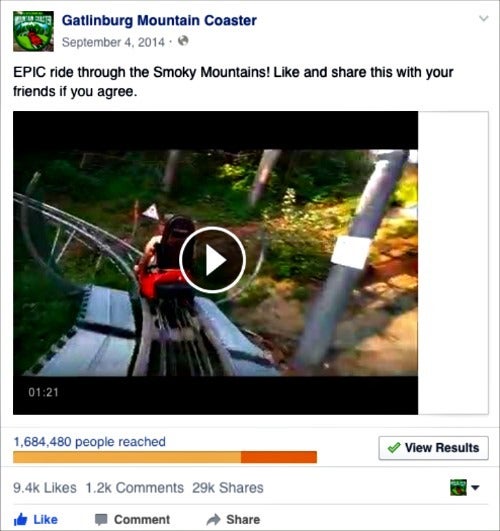Screen dimensions: 500x531
Task: Click the thumbs-up Like icon
Action: [x=20, y=519]
